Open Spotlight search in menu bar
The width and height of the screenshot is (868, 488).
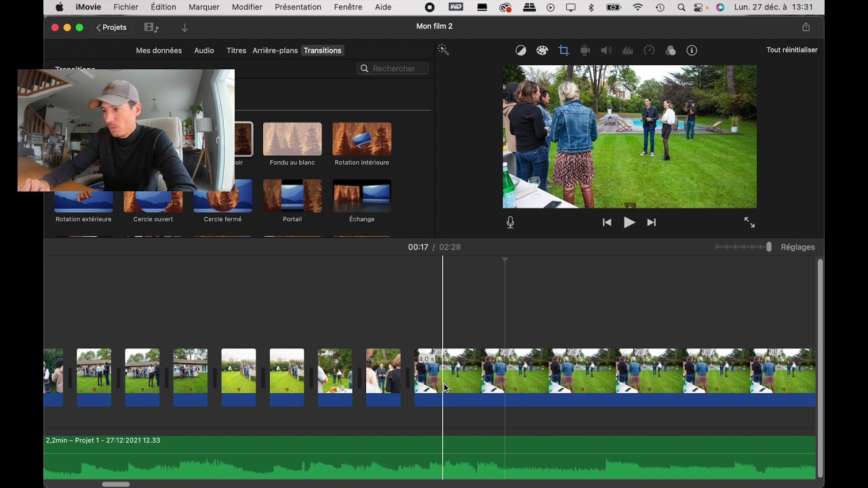[682, 7]
